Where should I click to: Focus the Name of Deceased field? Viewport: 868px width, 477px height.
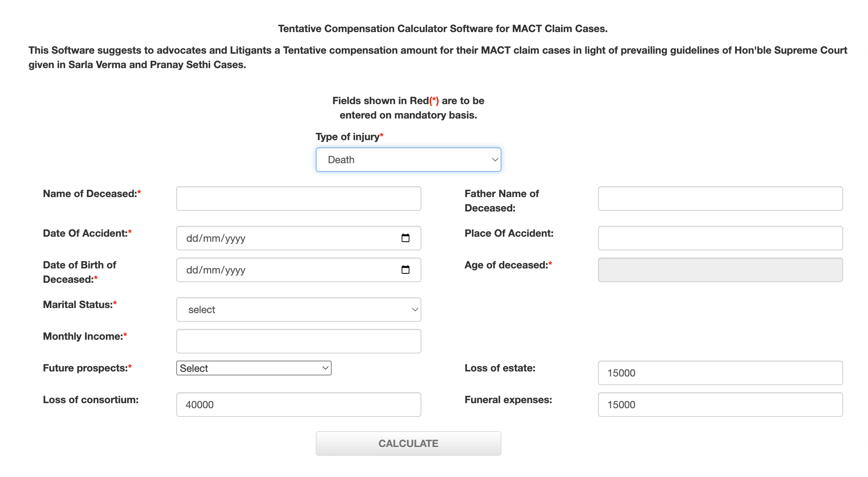point(298,199)
